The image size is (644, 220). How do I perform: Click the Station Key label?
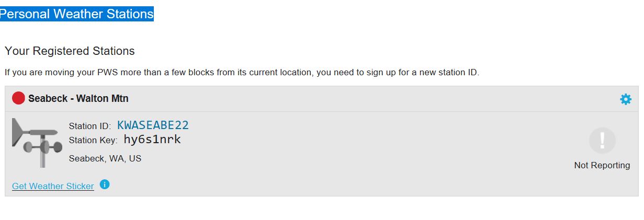[x=93, y=140]
